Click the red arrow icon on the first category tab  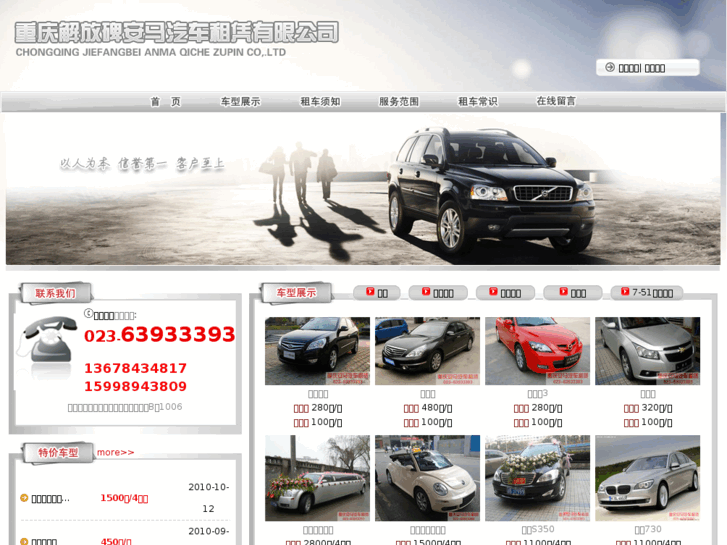click(x=370, y=292)
